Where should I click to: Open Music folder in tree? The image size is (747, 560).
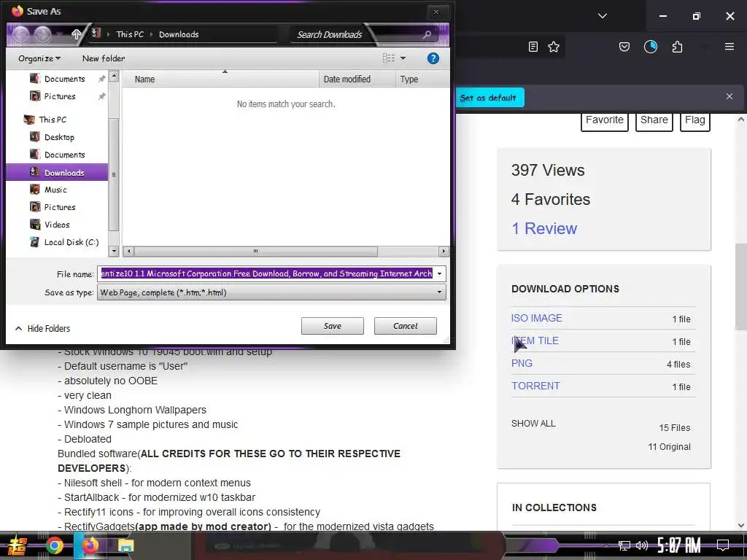pos(55,190)
